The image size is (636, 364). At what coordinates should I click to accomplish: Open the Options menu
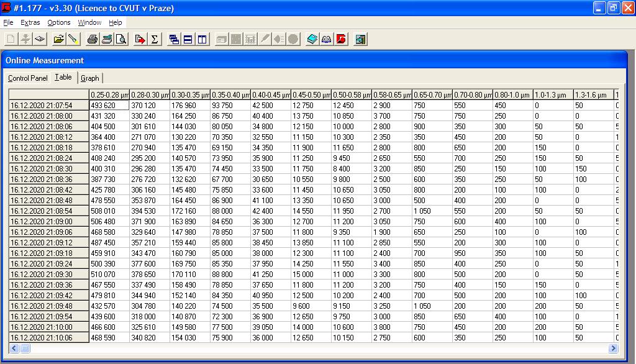click(59, 23)
